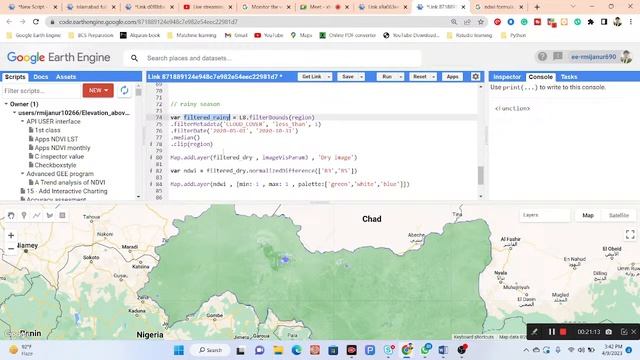Viewport: 640px width, 360px height.
Task: Collapse Advanced GEE program folder
Action: click(22, 174)
